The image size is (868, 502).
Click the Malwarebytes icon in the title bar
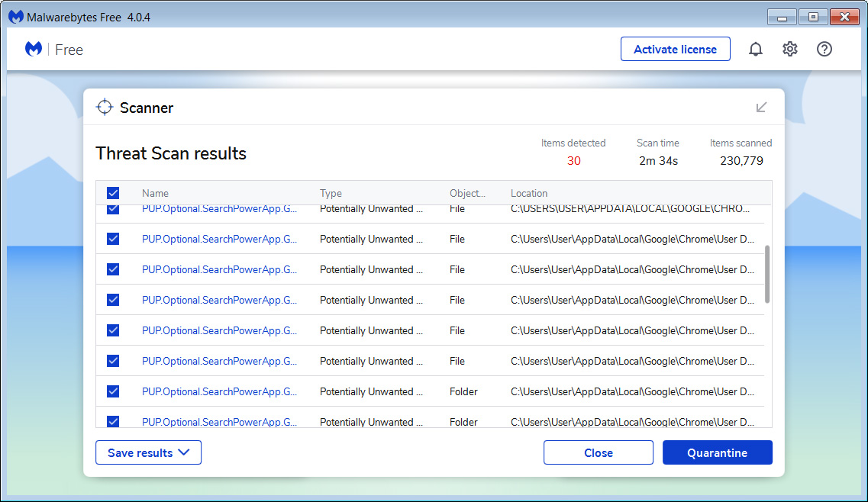point(15,16)
